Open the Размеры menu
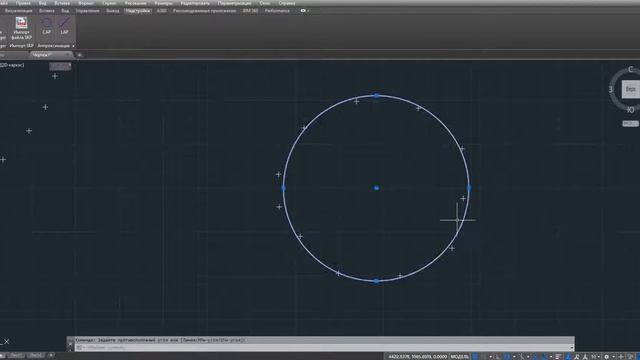Image resolution: width=640 pixels, height=360 pixels. pos(163,3)
